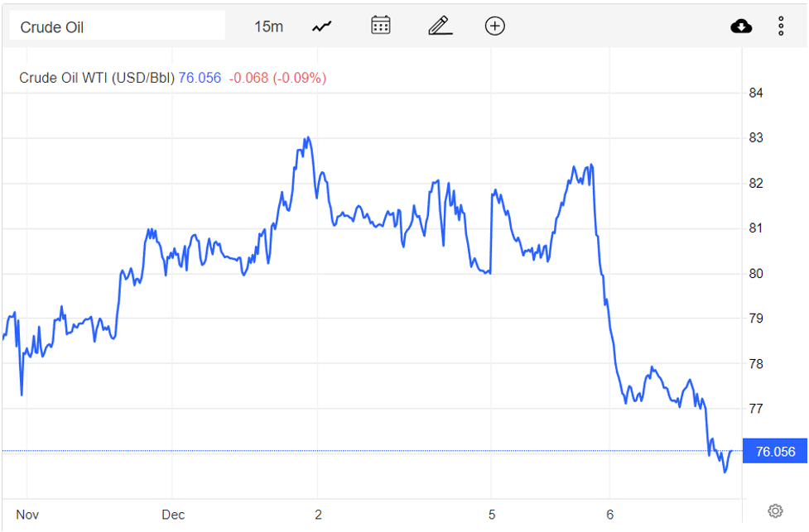Click the 5 date label on time axis

tap(492, 515)
